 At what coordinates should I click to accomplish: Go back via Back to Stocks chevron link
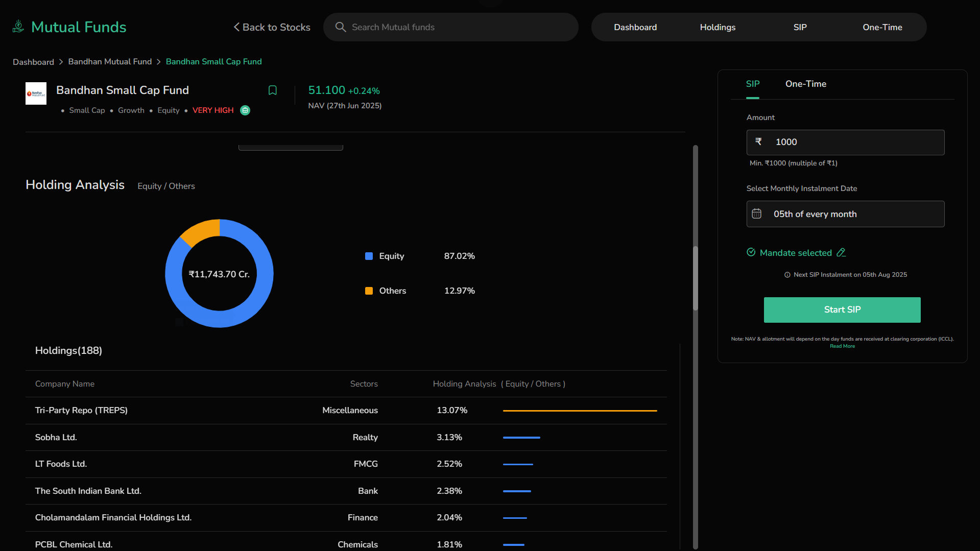pyautogui.click(x=272, y=27)
